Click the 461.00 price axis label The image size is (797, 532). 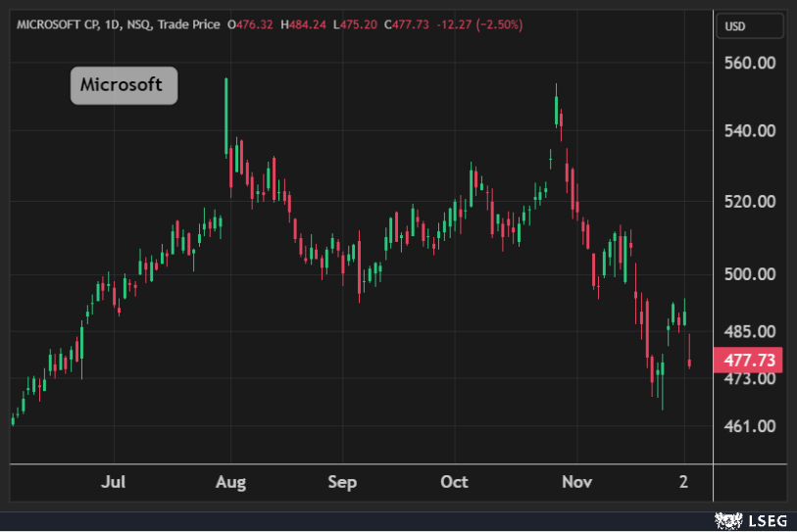pos(749,426)
